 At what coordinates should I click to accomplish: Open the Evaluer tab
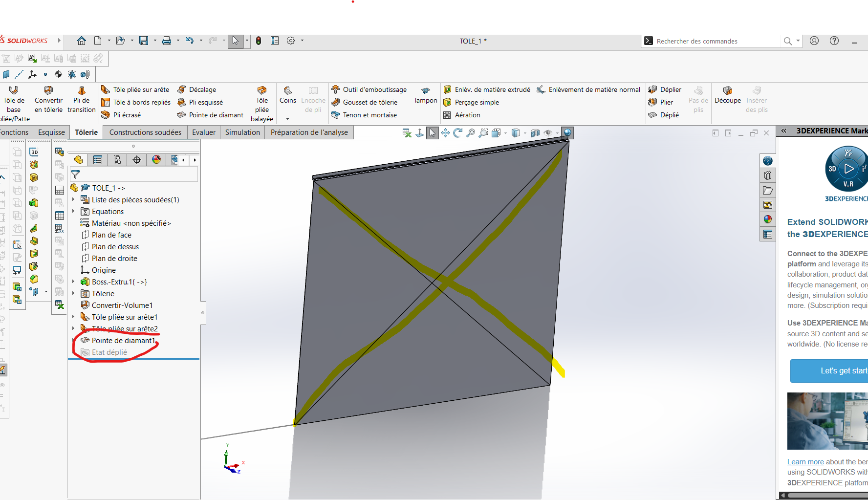pos(203,132)
